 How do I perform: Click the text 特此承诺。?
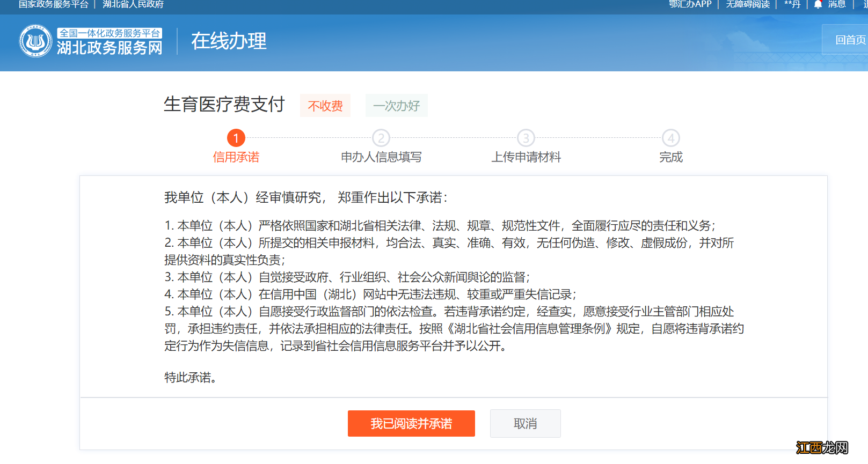[x=191, y=378]
